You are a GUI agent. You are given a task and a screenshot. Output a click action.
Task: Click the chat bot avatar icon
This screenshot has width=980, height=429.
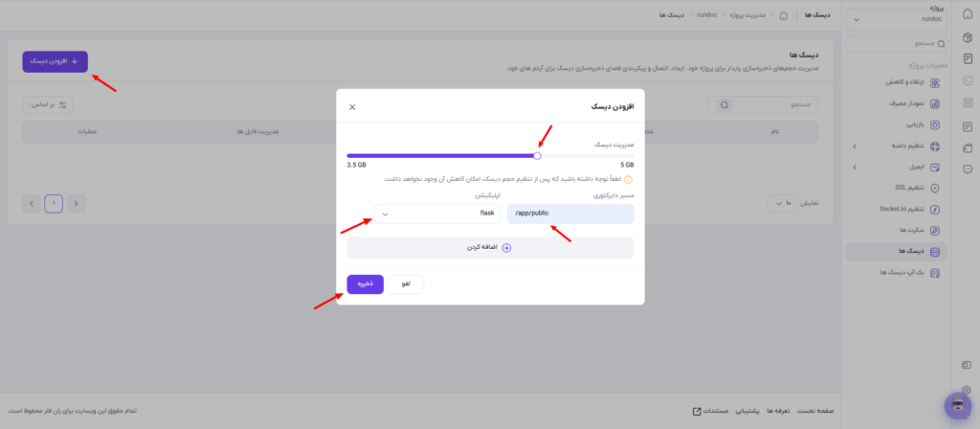pyautogui.click(x=957, y=406)
